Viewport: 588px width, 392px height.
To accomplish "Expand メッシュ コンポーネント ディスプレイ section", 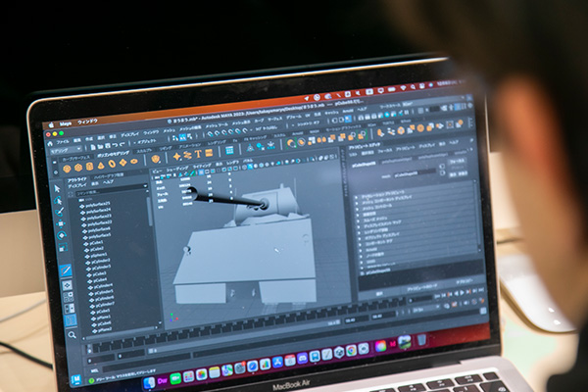I will (x=358, y=203).
